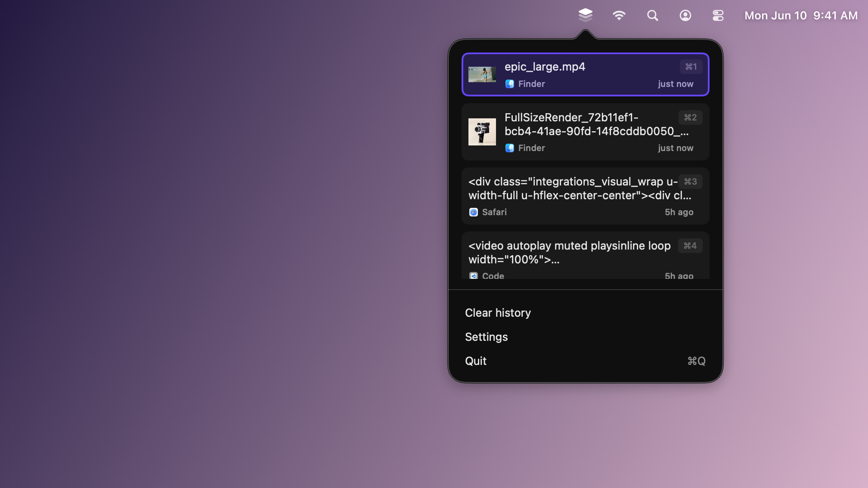This screenshot has height=488, width=868.
Task: Select the video autoplay muted code snippet
Action: 586,255
